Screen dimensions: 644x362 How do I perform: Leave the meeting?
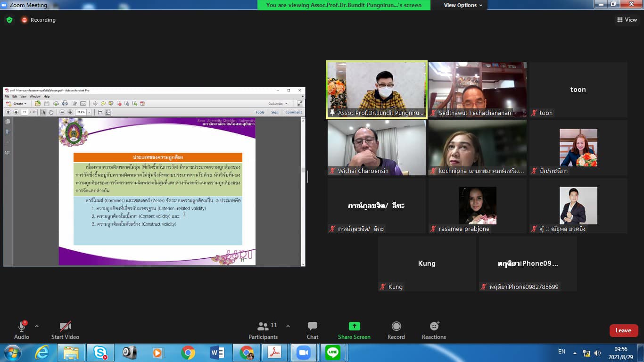(623, 330)
